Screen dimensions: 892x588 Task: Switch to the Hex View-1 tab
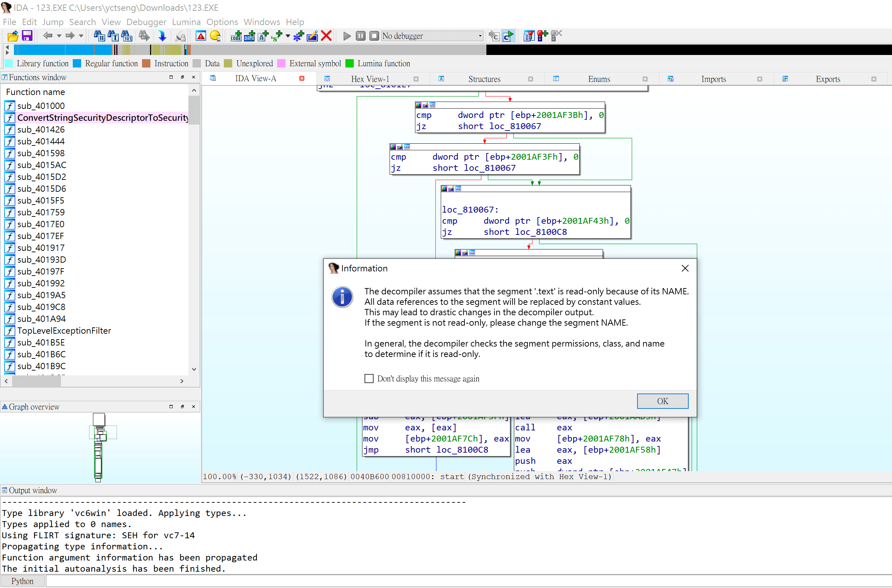[370, 79]
